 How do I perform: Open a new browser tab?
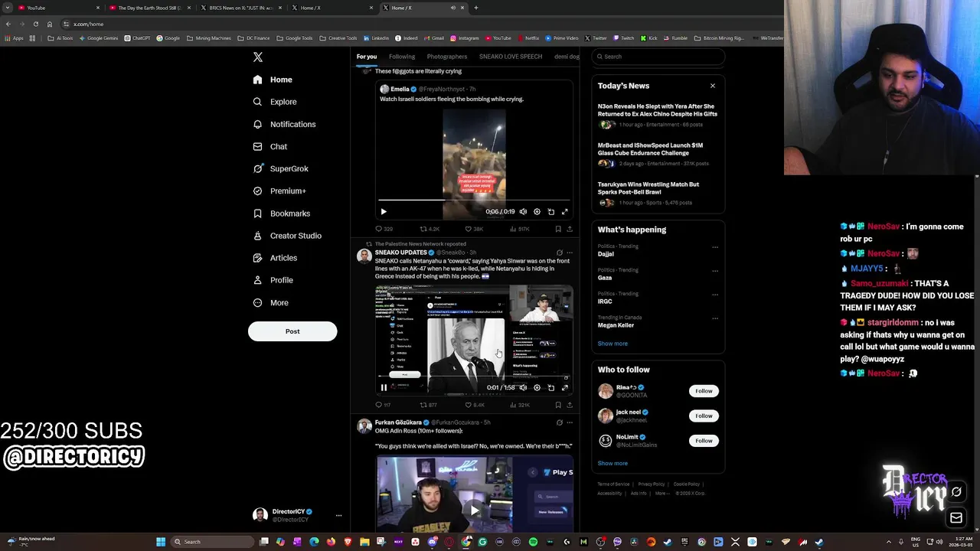(476, 8)
